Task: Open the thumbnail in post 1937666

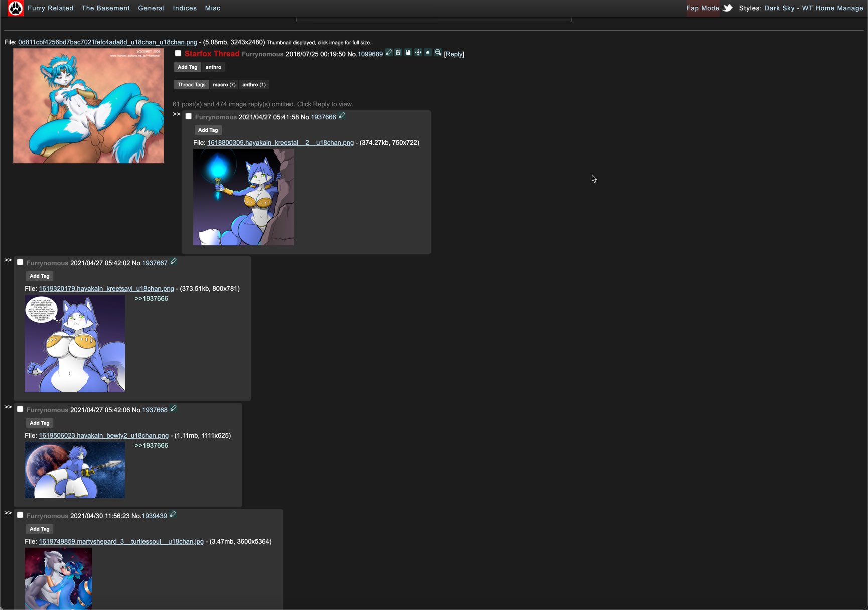Action: click(243, 197)
